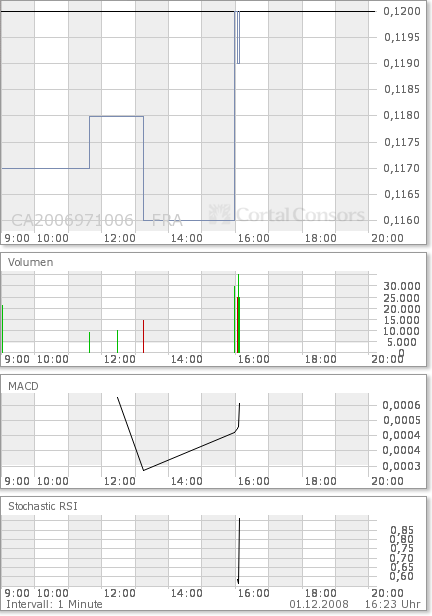432x616 pixels.
Task: Click the 0,1170 price axis label
Action: 401,169
